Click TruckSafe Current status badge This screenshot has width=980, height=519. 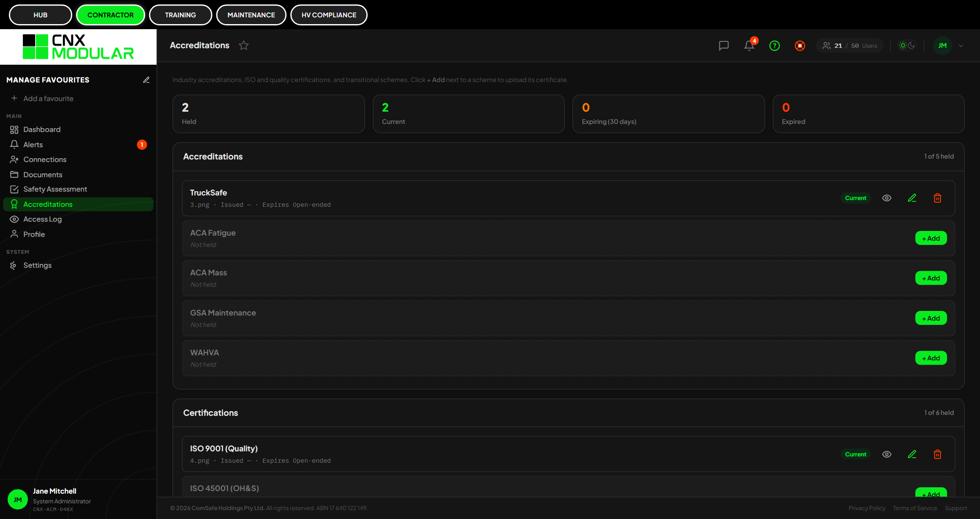855,198
